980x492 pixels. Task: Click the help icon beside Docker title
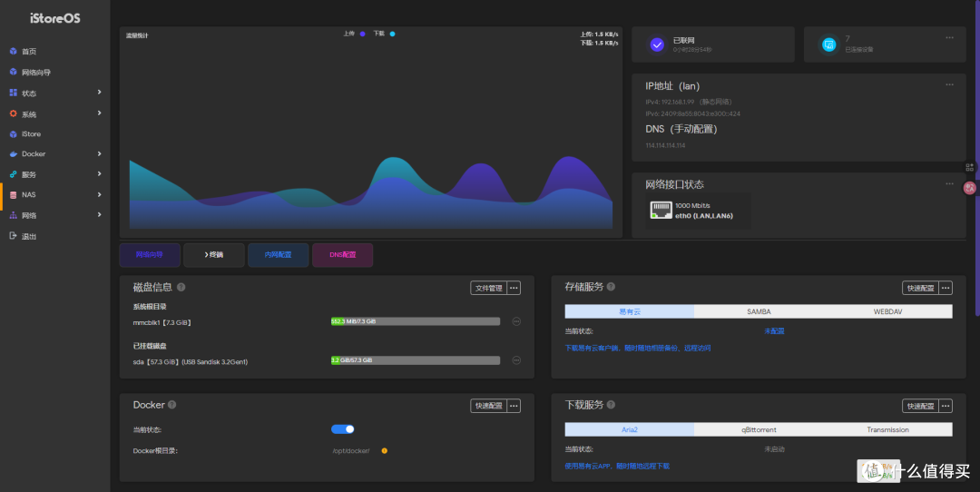tap(171, 405)
